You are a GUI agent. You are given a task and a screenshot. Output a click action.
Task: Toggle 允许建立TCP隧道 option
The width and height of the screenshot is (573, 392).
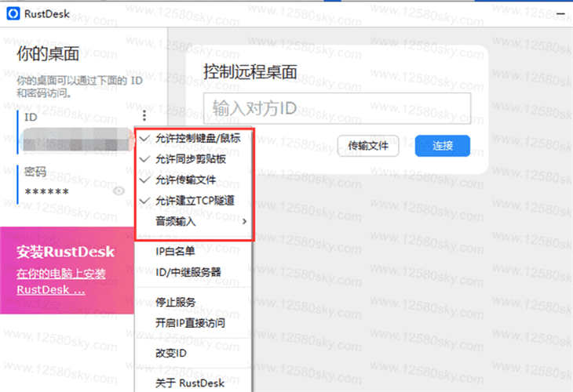[x=193, y=201]
